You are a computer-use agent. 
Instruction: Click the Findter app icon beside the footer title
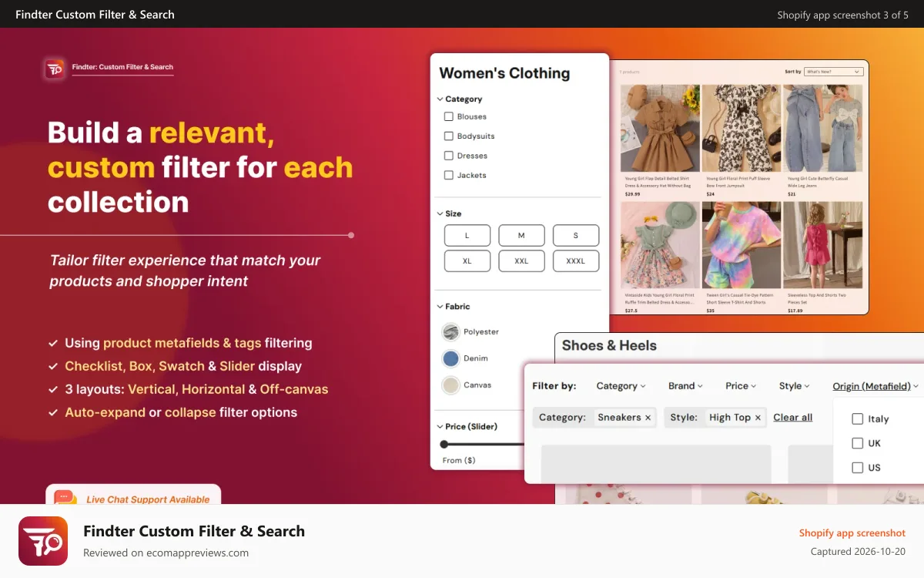pos(43,541)
